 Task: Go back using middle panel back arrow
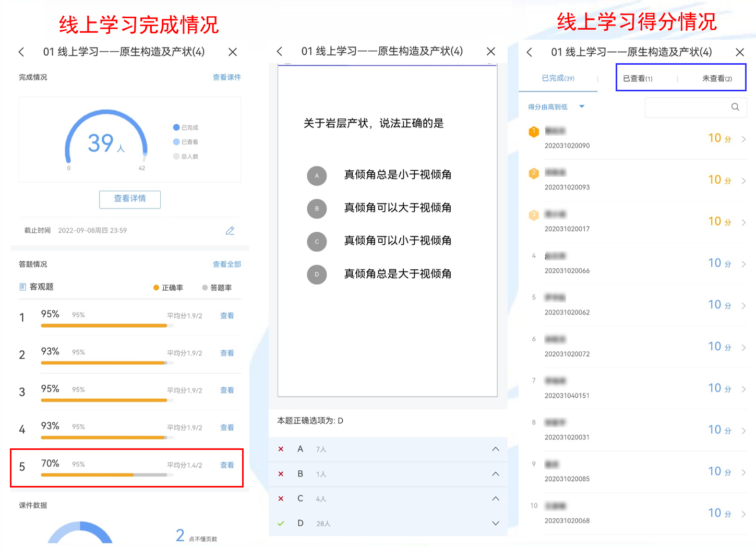(280, 51)
